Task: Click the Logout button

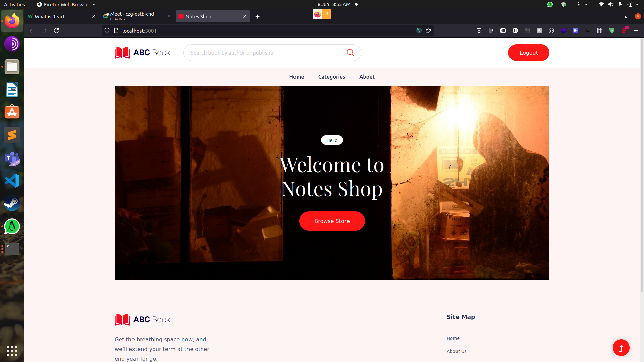Action: point(528,53)
